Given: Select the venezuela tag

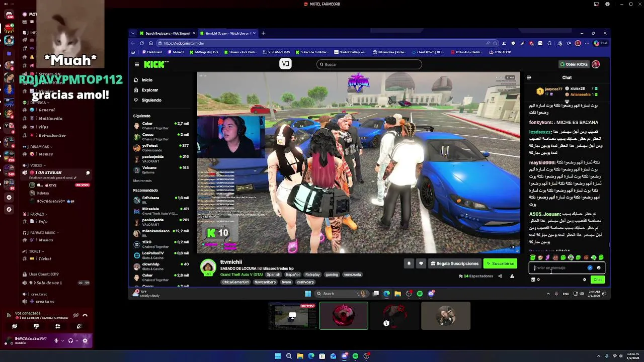Looking at the screenshot, I should point(352,275).
